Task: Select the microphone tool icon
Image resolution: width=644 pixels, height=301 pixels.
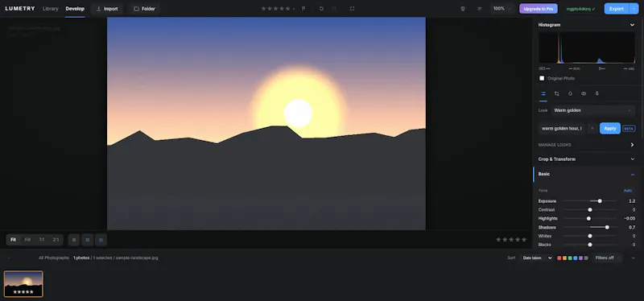Action: 597,93
